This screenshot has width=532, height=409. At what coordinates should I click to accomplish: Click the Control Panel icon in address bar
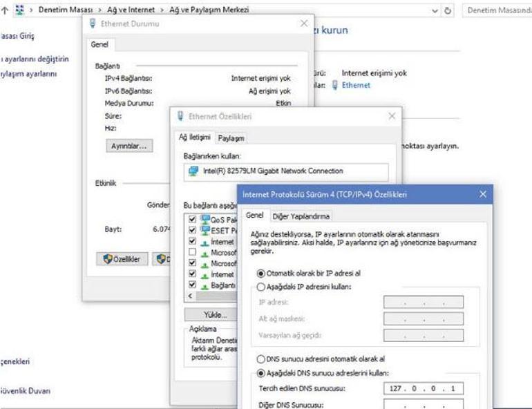pos(20,10)
